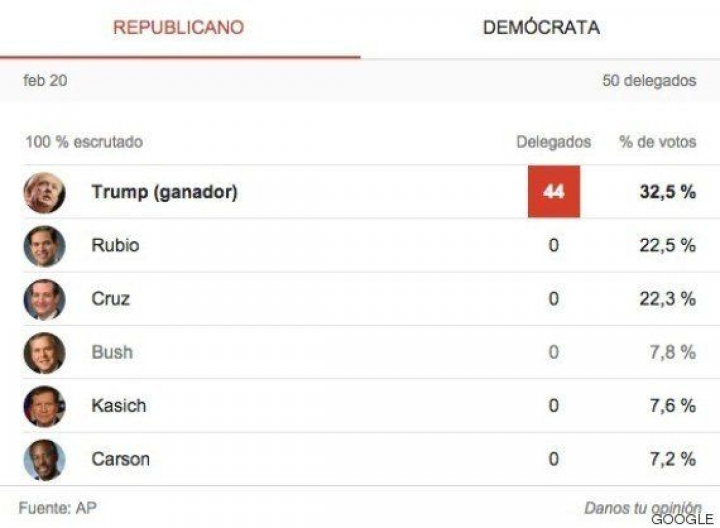Click the 'Delegados' column header
Screen dimensions: 720x528
point(553,142)
